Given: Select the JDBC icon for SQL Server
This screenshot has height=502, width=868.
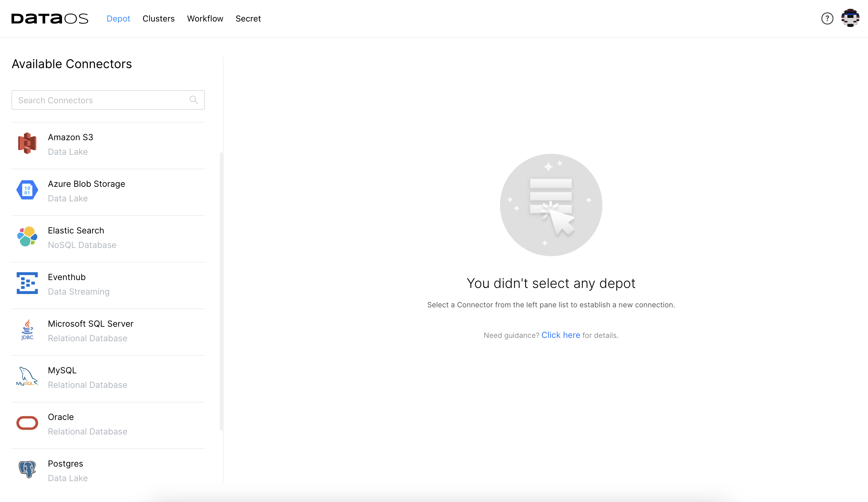Looking at the screenshot, I should (x=27, y=330).
